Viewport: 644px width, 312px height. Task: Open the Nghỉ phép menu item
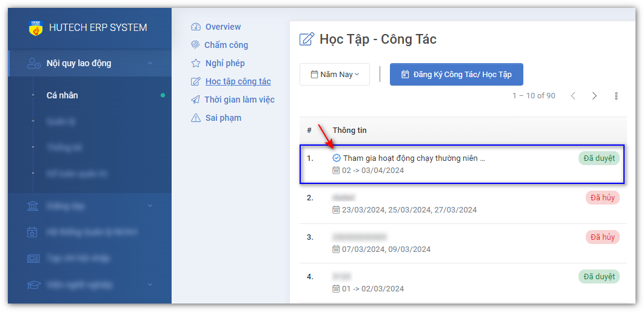(225, 63)
